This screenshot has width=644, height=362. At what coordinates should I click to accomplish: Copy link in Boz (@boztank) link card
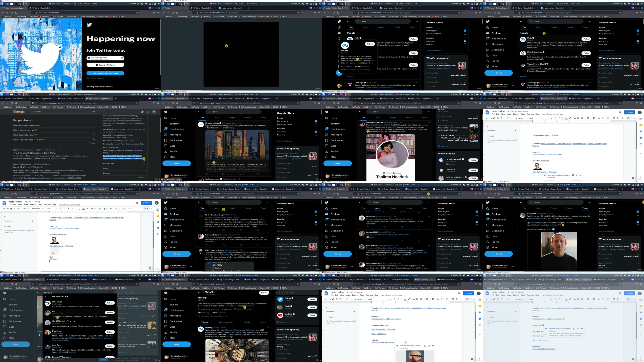coord(425,346)
